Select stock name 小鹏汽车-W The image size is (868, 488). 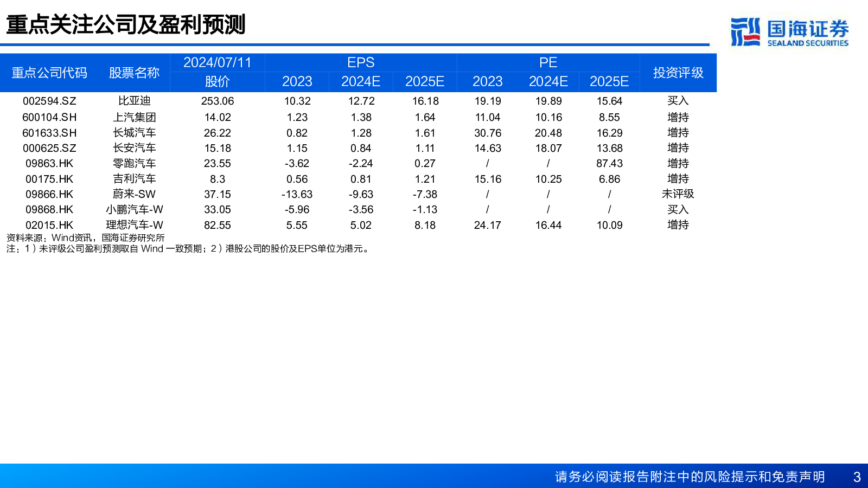[134, 209]
